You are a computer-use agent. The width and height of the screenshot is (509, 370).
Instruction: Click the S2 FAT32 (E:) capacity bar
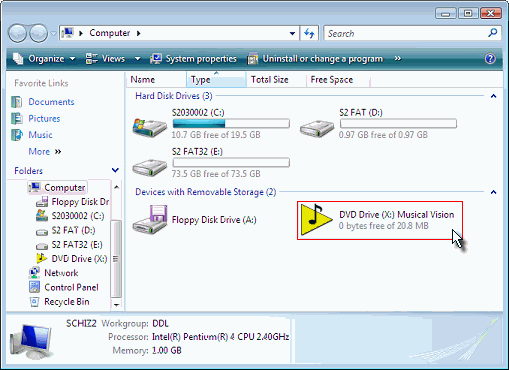coord(231,163)
